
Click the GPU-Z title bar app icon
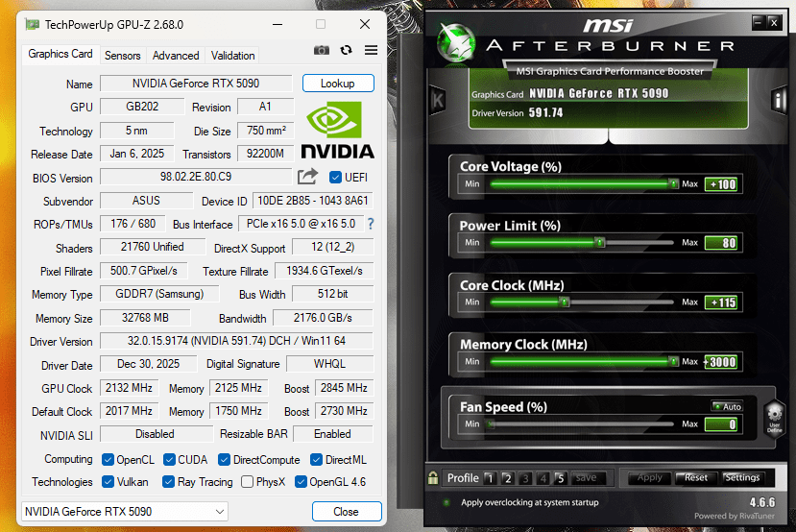(33, 24)
